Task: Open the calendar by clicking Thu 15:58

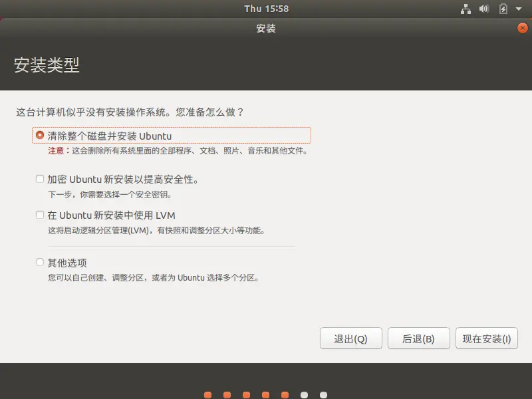Action: tap(266, 9)
